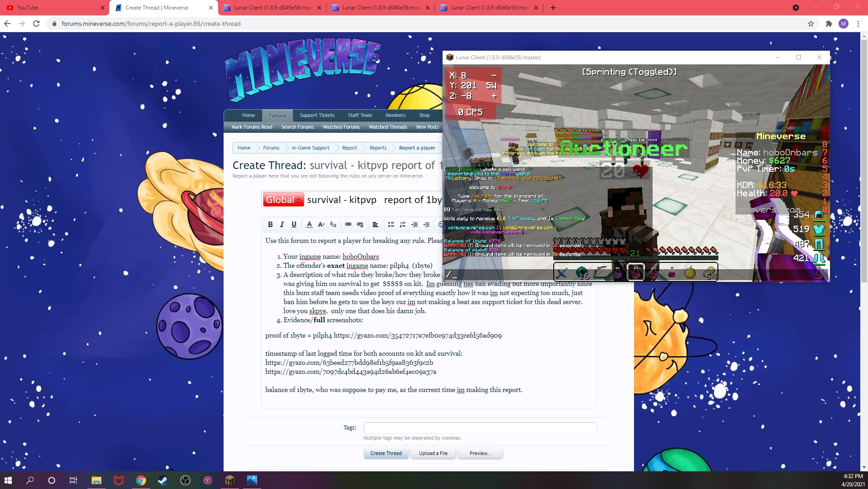Outdent the selected text

414,224
